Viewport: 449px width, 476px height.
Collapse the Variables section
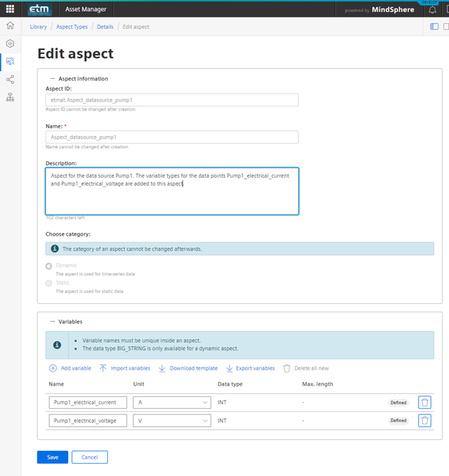point(52,321)
